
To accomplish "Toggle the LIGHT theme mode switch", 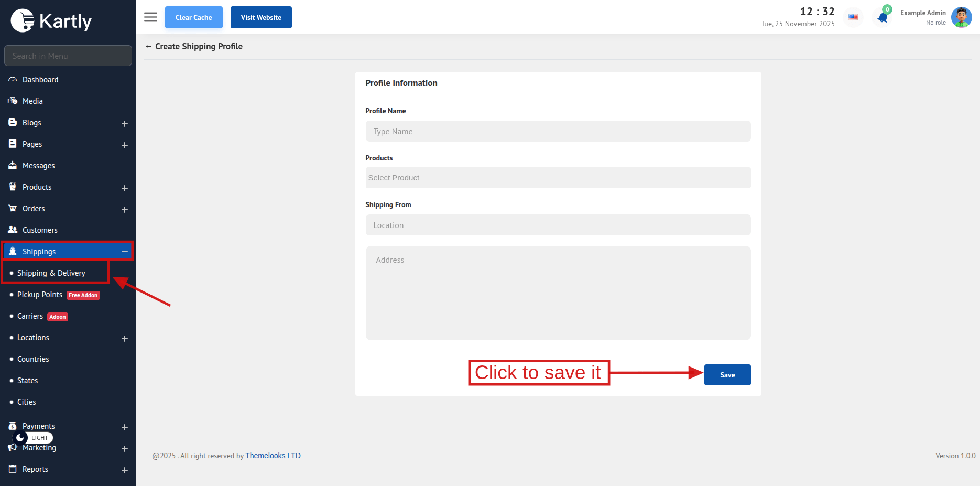I will point(32,438).
